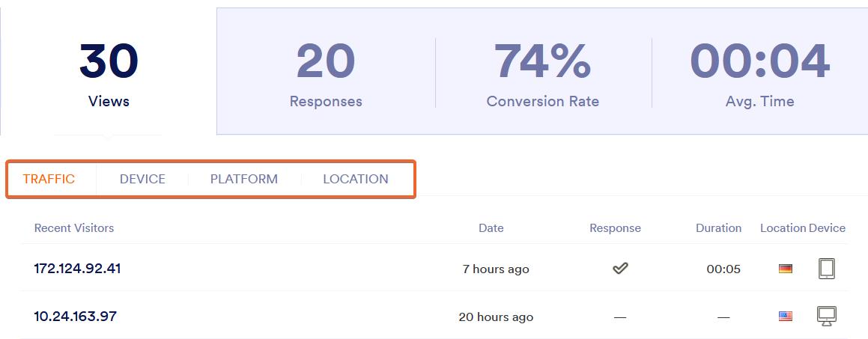Select the PLATFORM tab
868x339 pixels.
(243, 179)
